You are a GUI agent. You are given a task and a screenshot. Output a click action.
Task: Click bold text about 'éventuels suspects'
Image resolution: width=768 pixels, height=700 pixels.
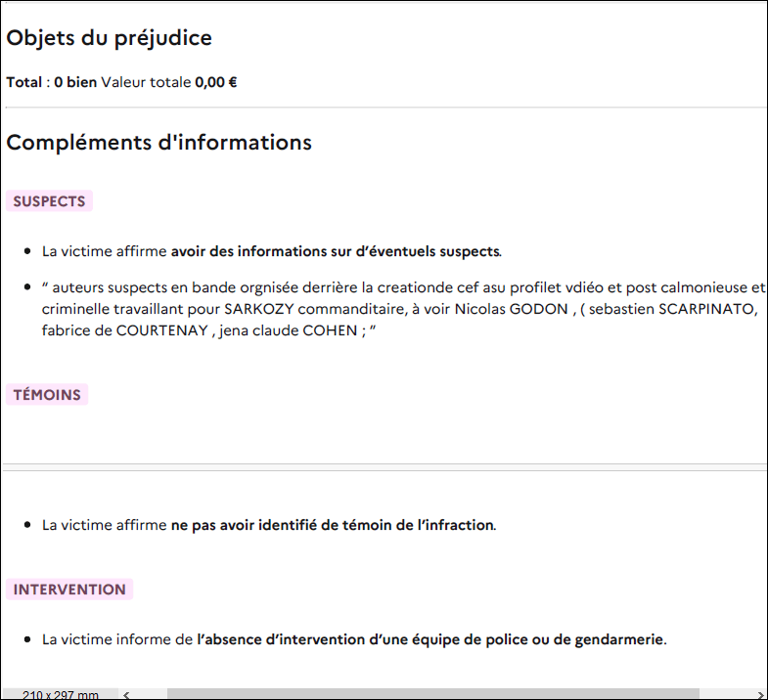(x=336, y=251)
